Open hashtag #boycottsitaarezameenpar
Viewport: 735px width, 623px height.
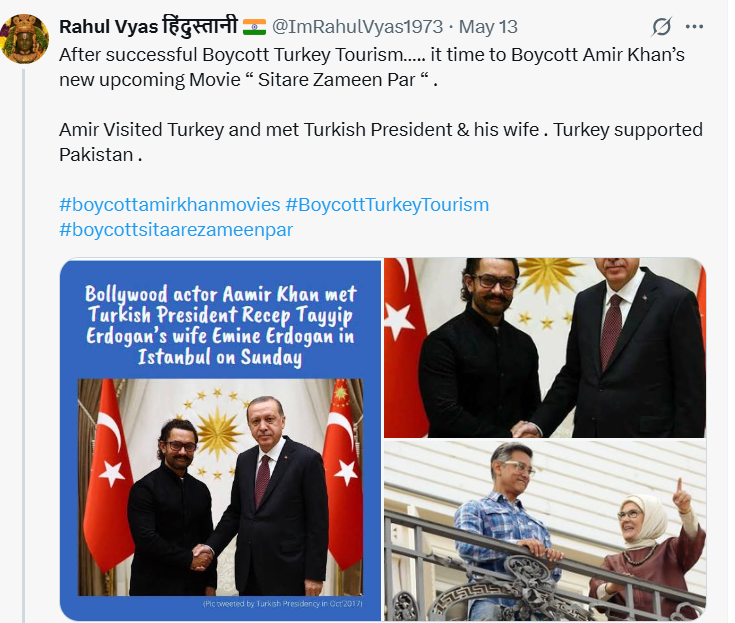coord(176,230)
